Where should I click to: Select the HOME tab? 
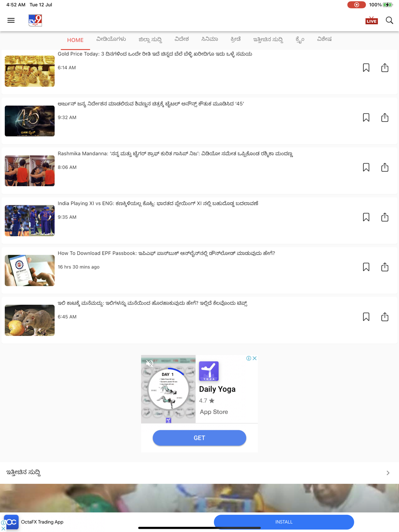[x=75, y=40]
